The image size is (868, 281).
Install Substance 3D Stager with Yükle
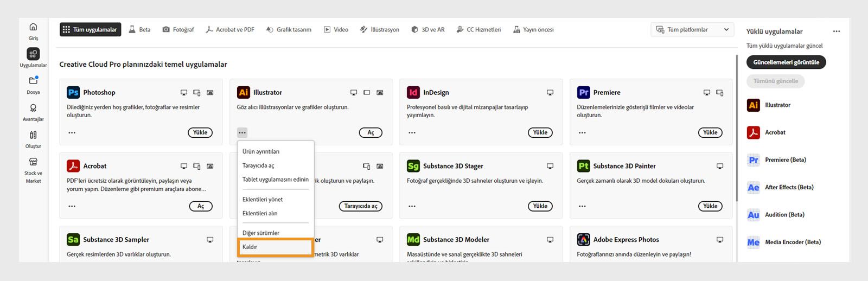click(540, 206)
